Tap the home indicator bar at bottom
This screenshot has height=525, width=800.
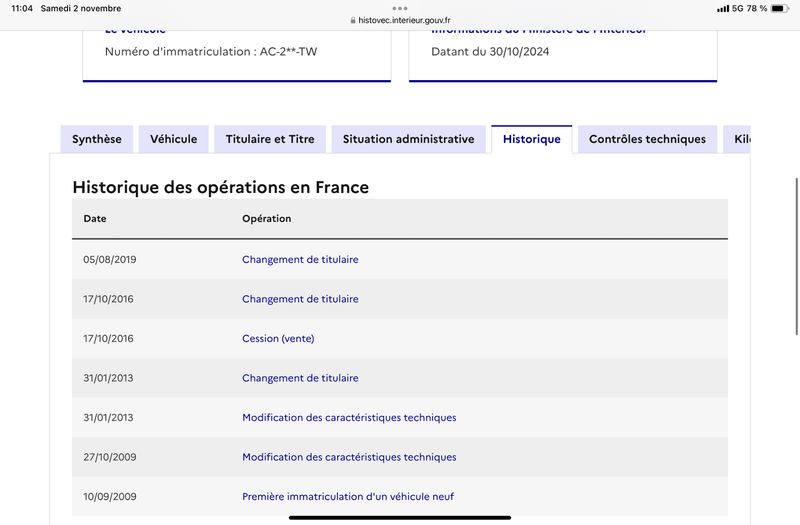pos(400,517)
